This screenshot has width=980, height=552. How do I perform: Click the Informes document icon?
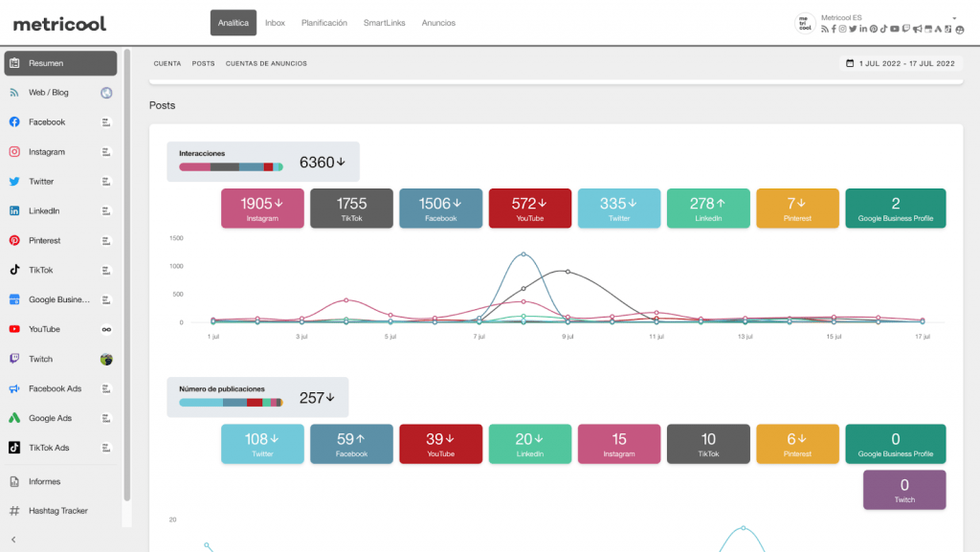[x=14, y=481]
